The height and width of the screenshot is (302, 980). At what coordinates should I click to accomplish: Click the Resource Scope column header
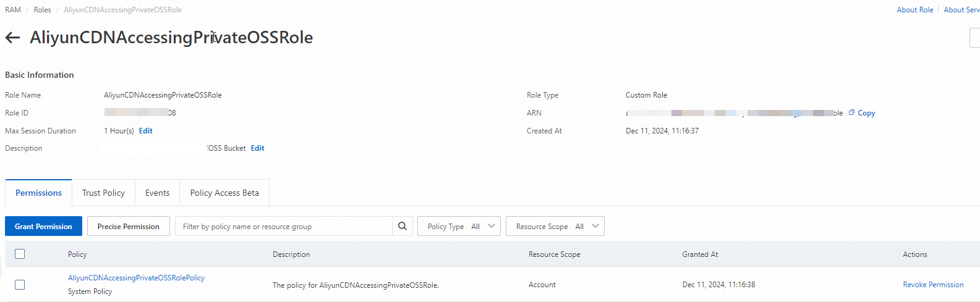554,254
